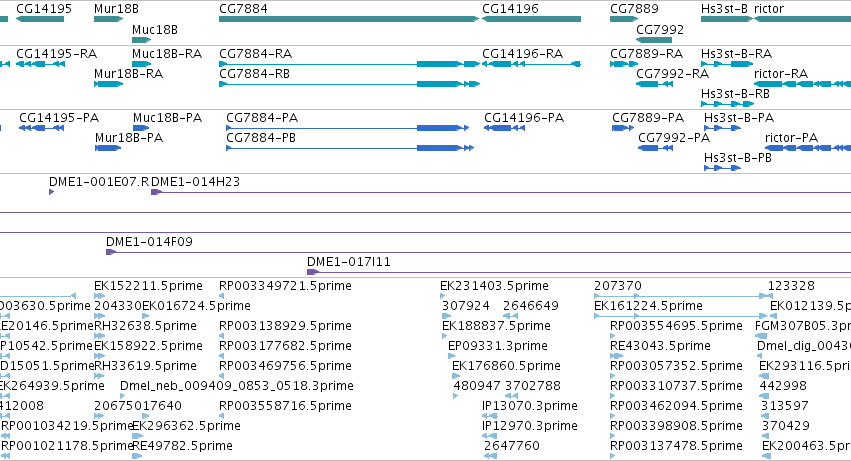Select the Muc18B gene glyph
The width and height of the screenshot is (851, 461).
142,40
